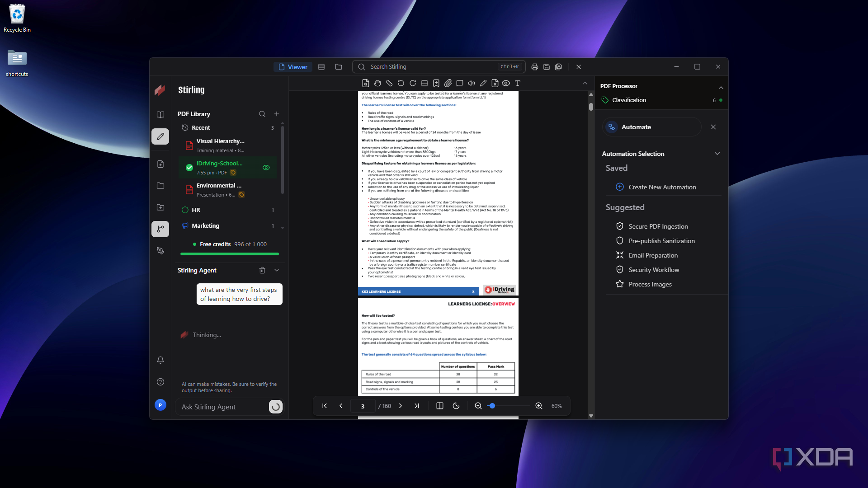The height and width of the screenshot is (488, 868).
Task: Open the notifications bell
Action: click(x=160, y=360)
